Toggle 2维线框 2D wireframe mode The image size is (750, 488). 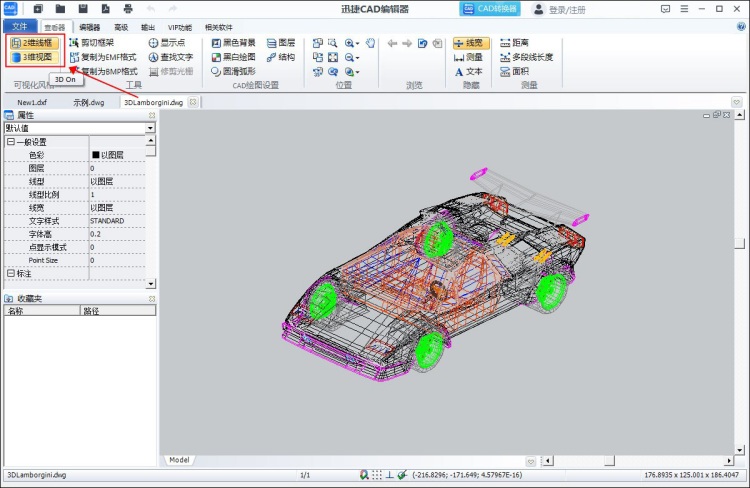pos(34,43)
